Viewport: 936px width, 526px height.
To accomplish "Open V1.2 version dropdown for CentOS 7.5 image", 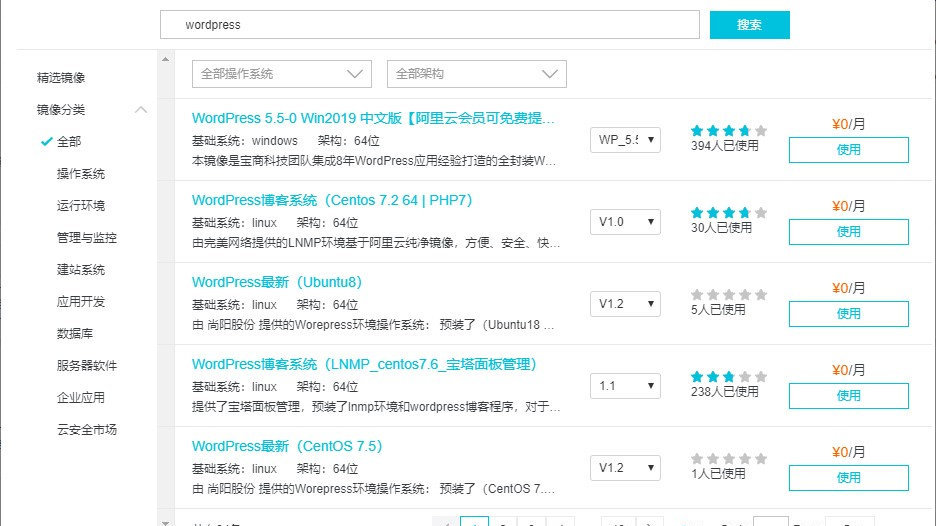I will click(x=625, y=467).
